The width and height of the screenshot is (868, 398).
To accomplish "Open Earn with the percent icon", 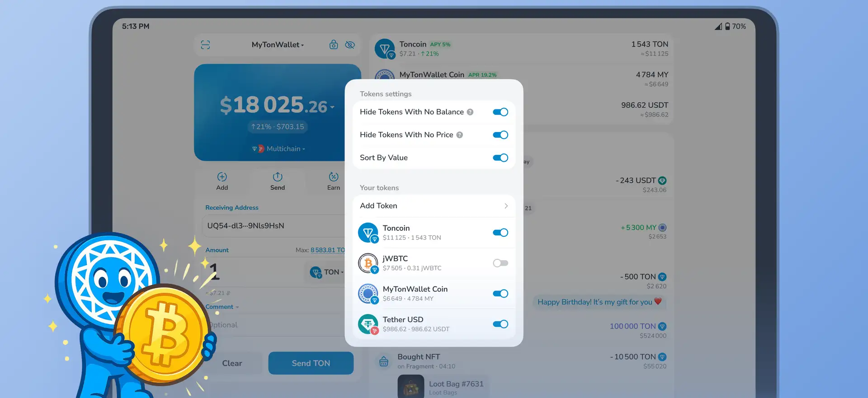I will tap(334, 177).
